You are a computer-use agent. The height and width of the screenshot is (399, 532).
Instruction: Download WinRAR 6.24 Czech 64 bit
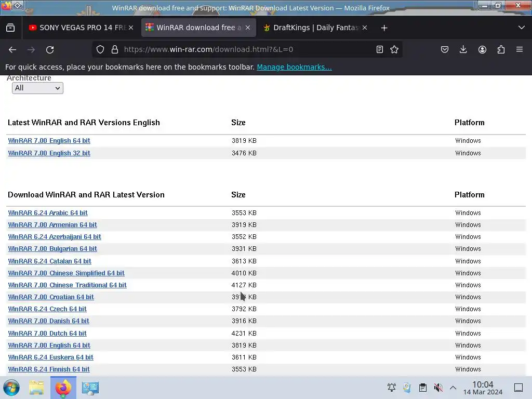tap(47, 309)
